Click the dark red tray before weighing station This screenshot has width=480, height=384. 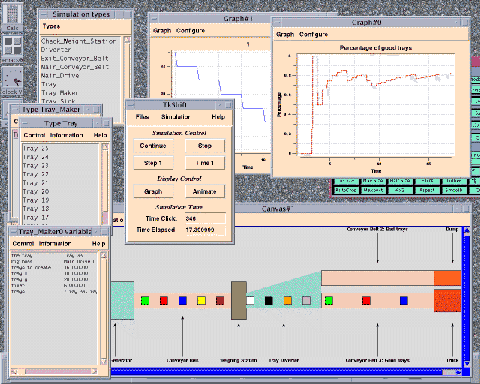click(220, 301)
